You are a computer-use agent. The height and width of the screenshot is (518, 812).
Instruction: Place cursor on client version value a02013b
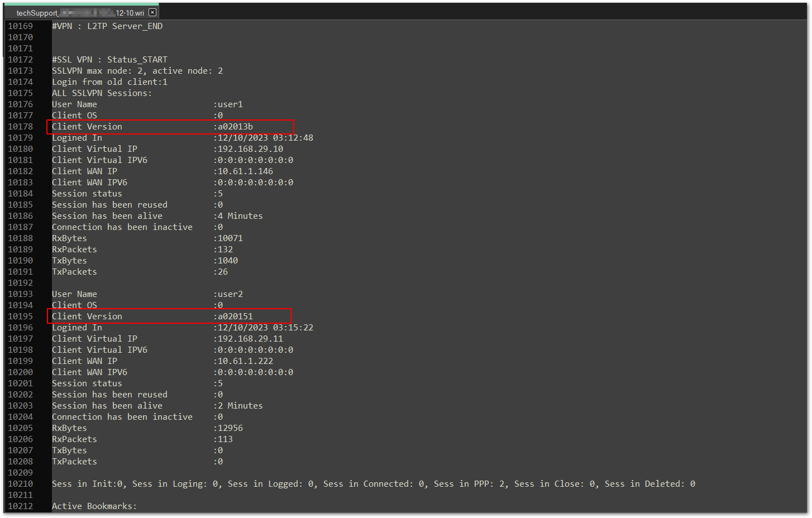(x=235, y=127)
